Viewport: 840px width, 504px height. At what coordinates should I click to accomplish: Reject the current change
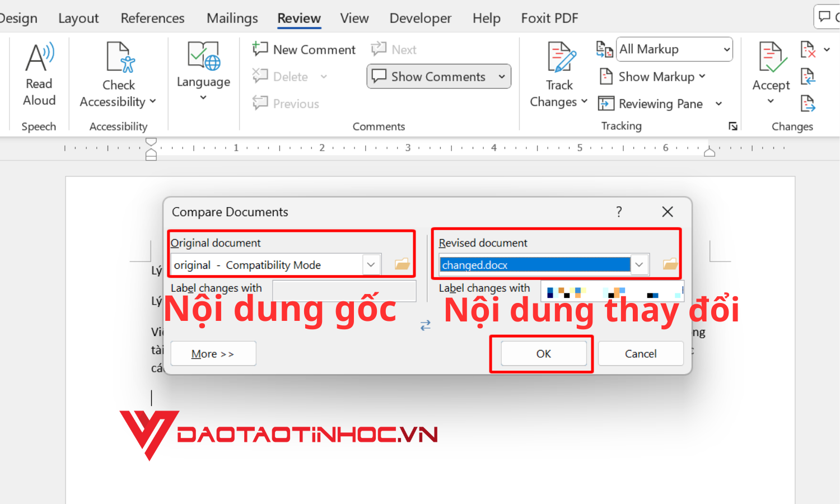[808, 49]
